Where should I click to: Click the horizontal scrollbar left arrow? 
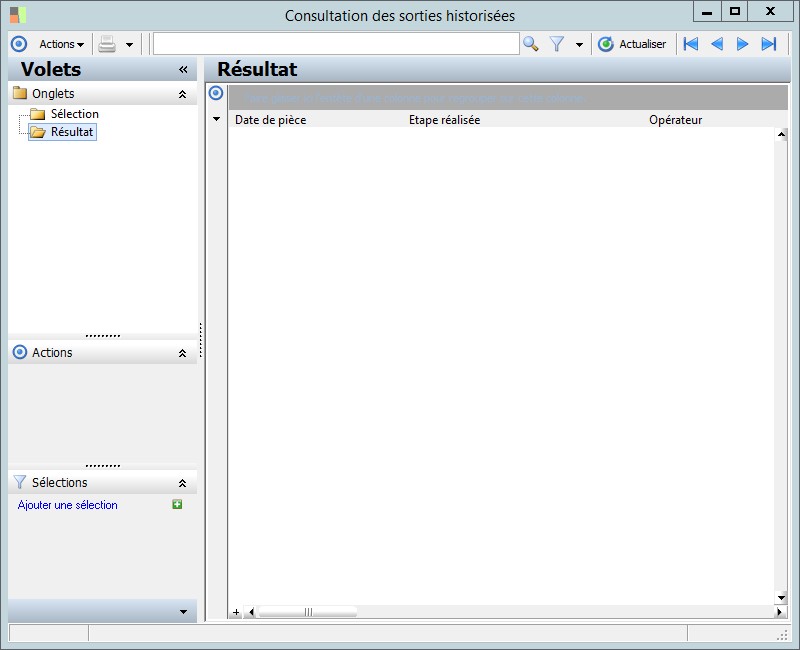point(251,612)
